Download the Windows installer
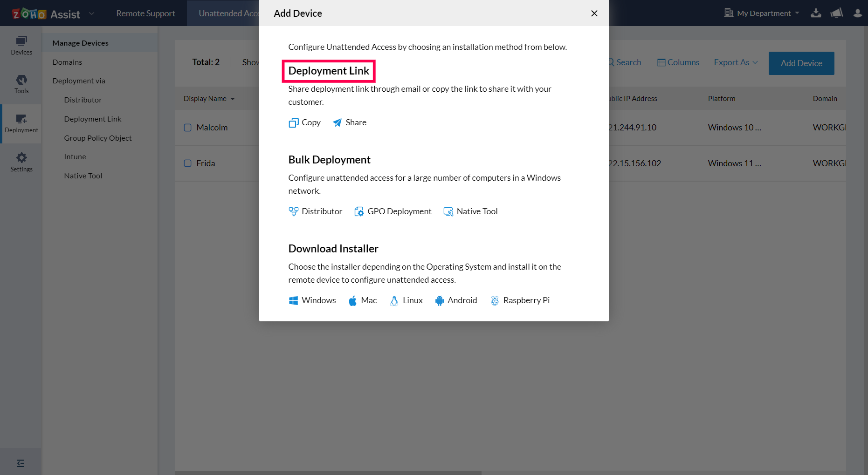This screenshot has width=868, height=475. [x=312, y=300]
